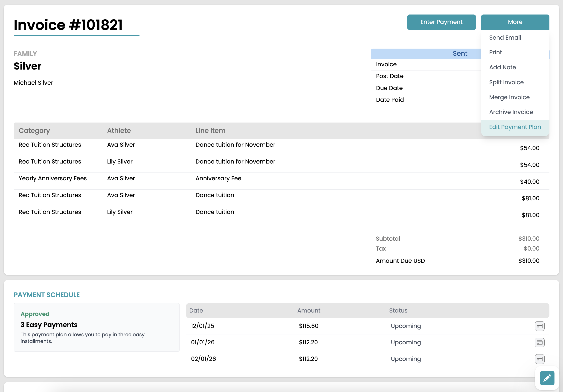Click card icon for 12/01/25 payment

[x=540, y=326]
